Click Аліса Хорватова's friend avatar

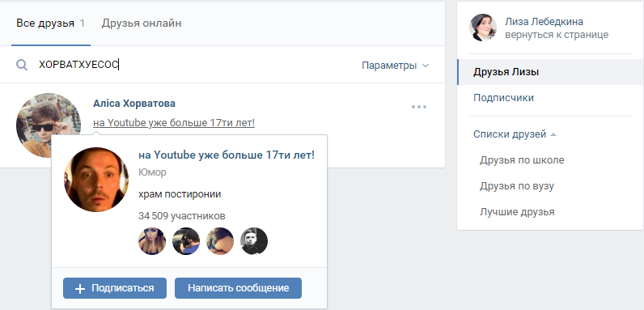coord(49,125)
